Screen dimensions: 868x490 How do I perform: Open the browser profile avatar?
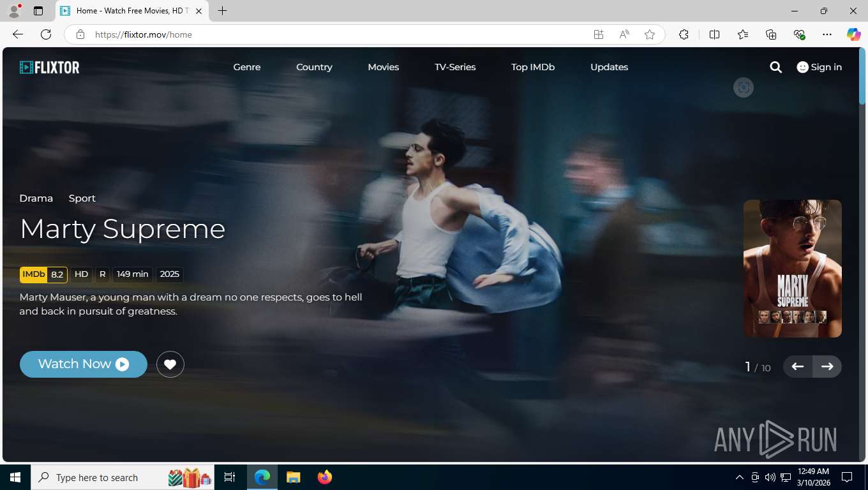pos(14,11)
